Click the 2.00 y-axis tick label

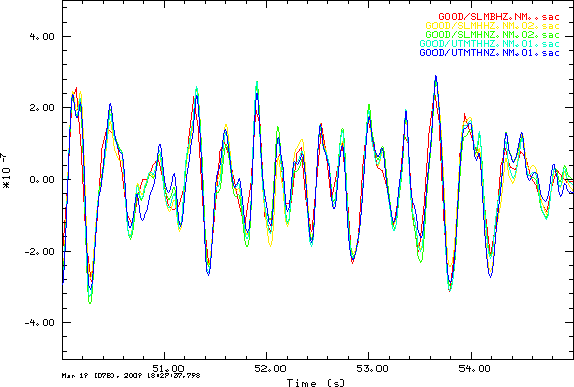[42, 108]
